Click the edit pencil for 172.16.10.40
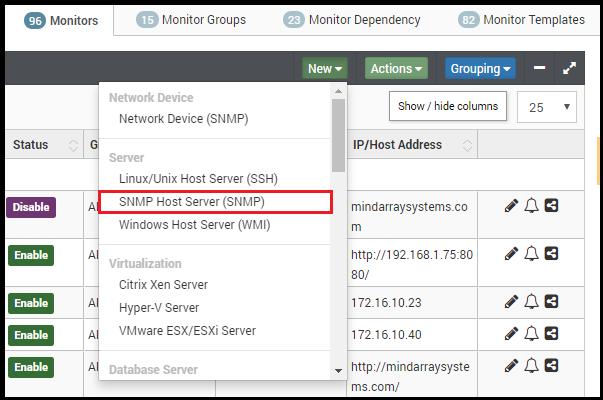The image size is (603, 400). pos(511,334)
